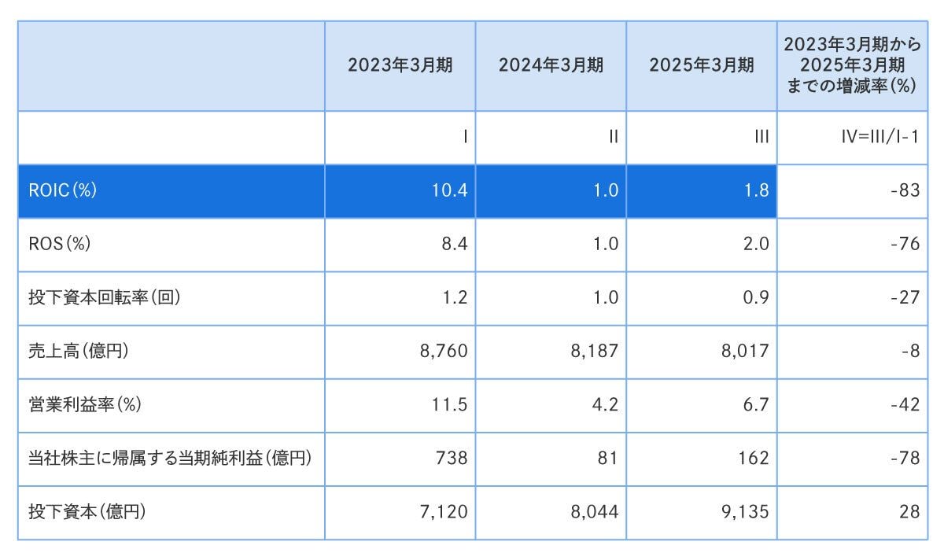944x560 pixels.
Task: Click the 売上高(億円) row label
Action: point(79,352)
